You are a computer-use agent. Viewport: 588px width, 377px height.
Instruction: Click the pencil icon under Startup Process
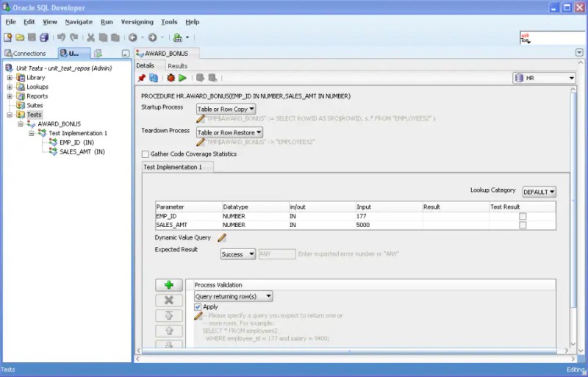click(201, 119)
